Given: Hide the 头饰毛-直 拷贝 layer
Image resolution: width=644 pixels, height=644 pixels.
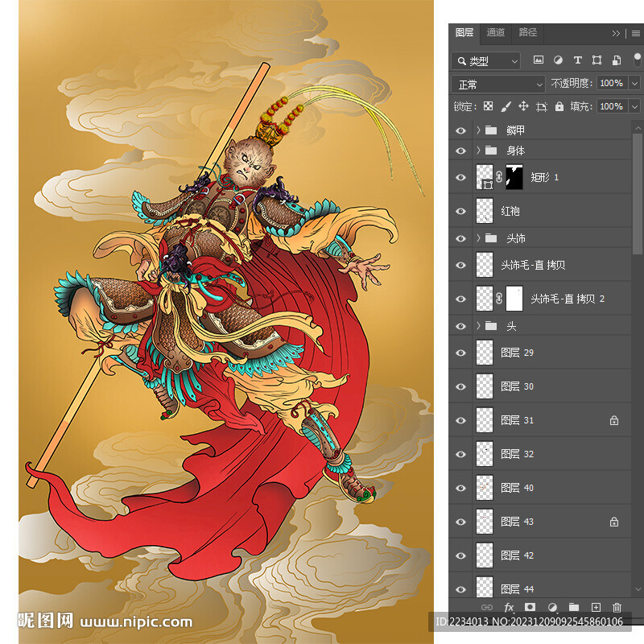Looking at the screenshot, I should (460, 266).
